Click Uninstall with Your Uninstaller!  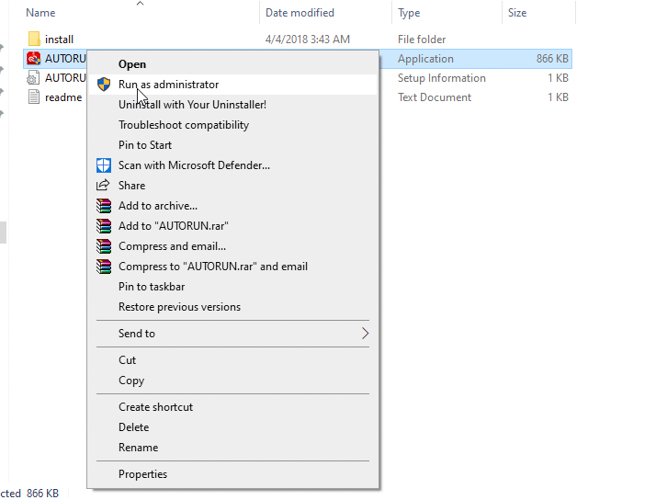coord(192,105)
